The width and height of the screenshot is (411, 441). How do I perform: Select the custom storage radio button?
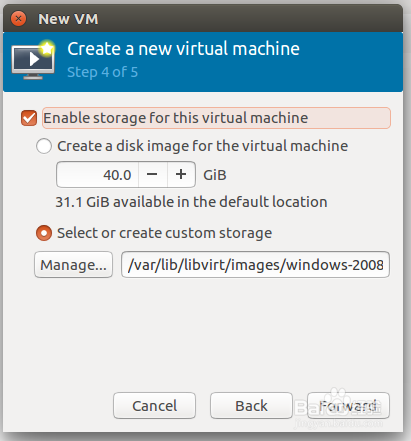point(44,233)
